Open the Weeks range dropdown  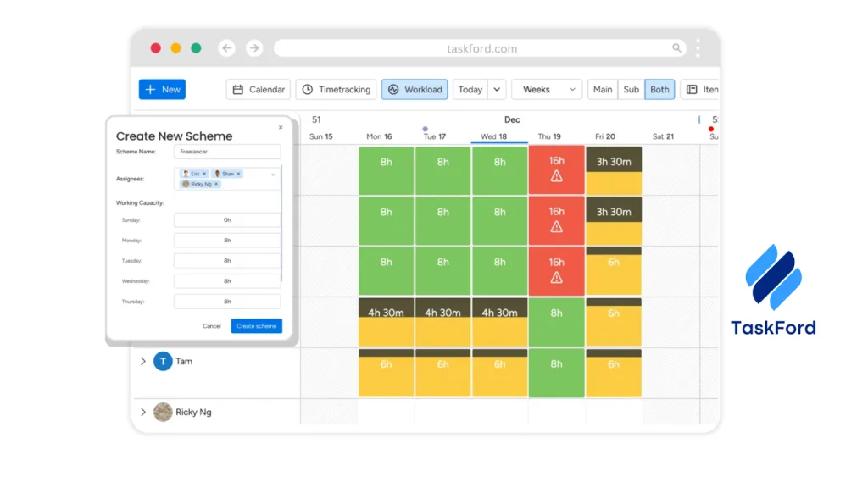point(546,90)
